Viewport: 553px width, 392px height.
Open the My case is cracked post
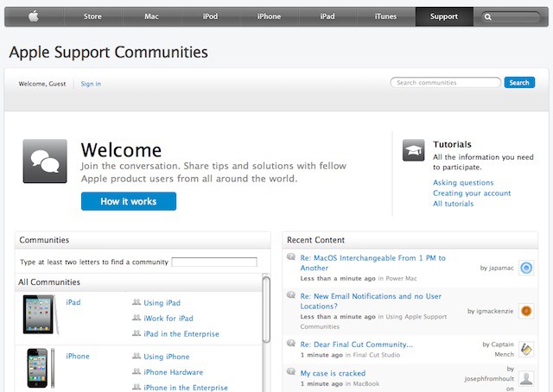tap(333, 373)
